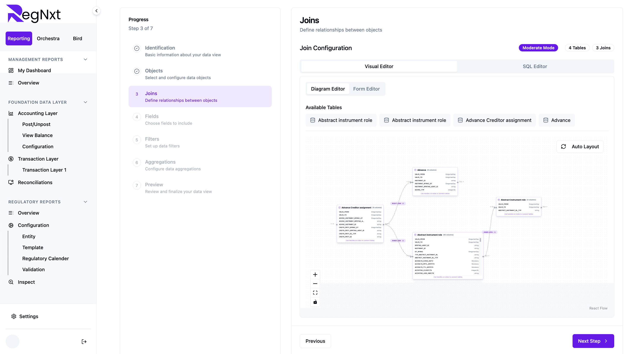Zoom in on the diagram canvas

pyautogui.click(x=315, y=275)
